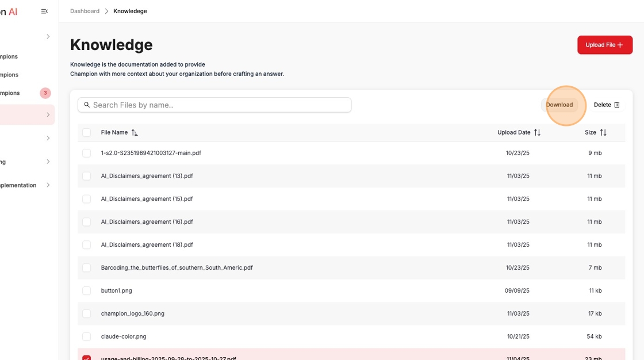
Task: Go to Dashboard via breadcrumb
Action: point(85,11)
